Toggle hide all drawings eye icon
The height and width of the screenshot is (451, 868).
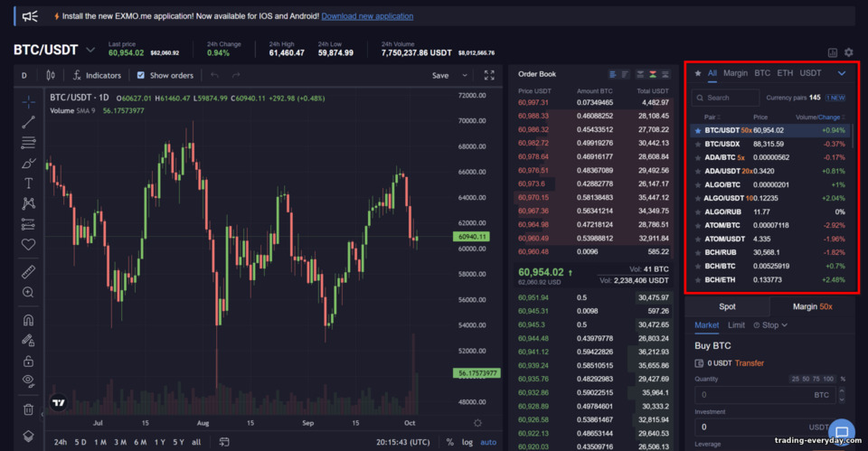28,381
